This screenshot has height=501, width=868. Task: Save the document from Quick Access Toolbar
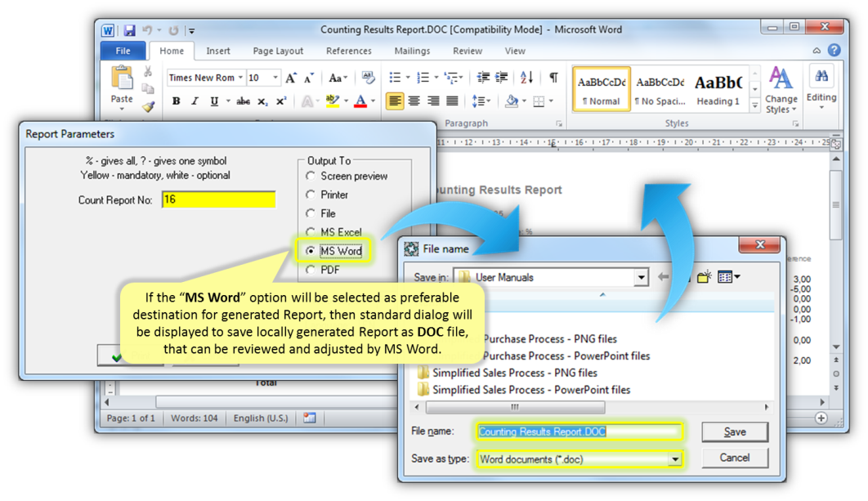(x=129, y=30)
